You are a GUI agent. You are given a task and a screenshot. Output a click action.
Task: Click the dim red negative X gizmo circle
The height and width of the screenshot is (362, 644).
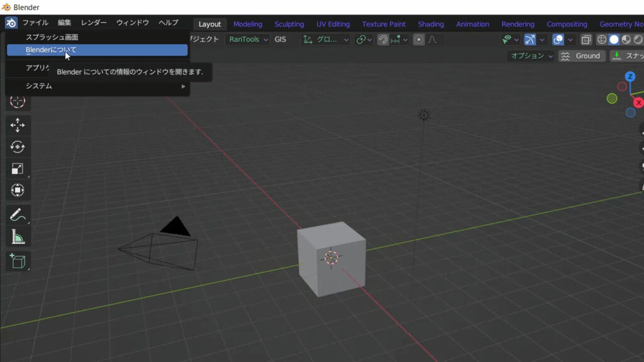(x=622, y=87)
